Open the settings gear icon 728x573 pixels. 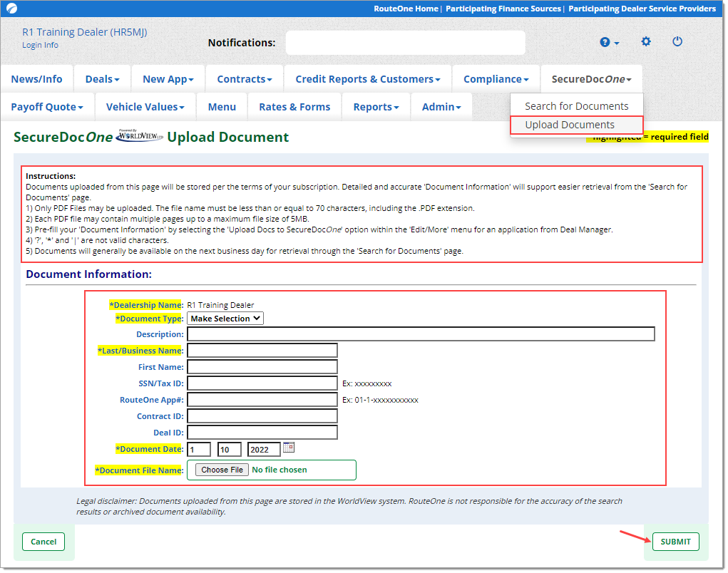point(646,42)
